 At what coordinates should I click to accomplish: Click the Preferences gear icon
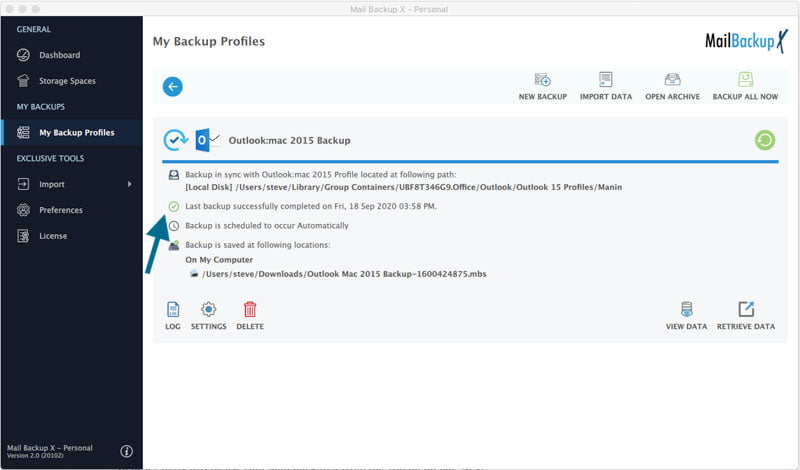click(x=23, y=210)
